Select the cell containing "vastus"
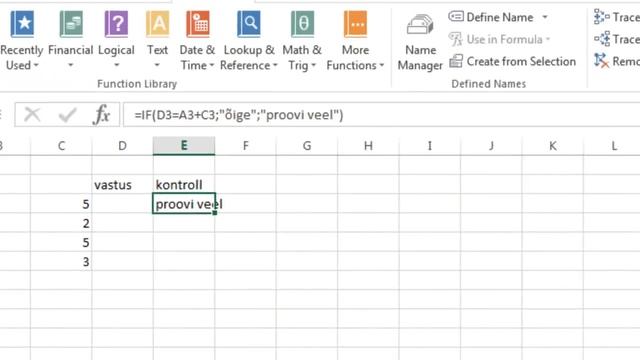Viewport: 640px width, 360px height. (122, 185)
